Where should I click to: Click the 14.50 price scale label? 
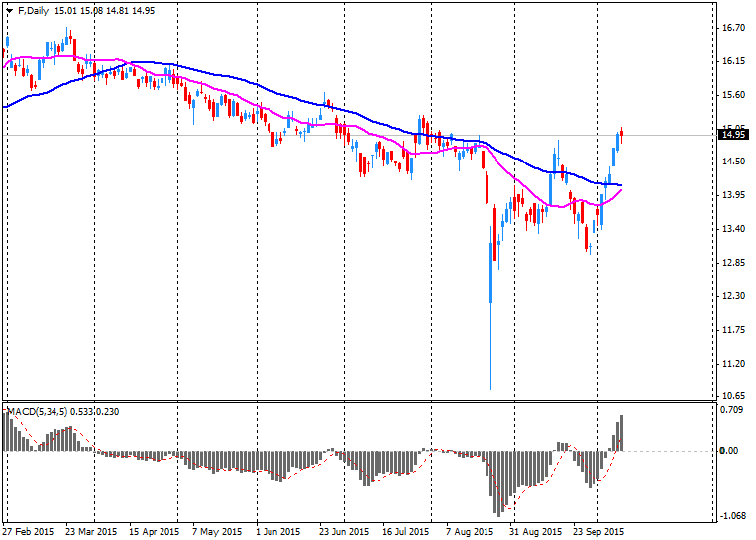[734, 162]
